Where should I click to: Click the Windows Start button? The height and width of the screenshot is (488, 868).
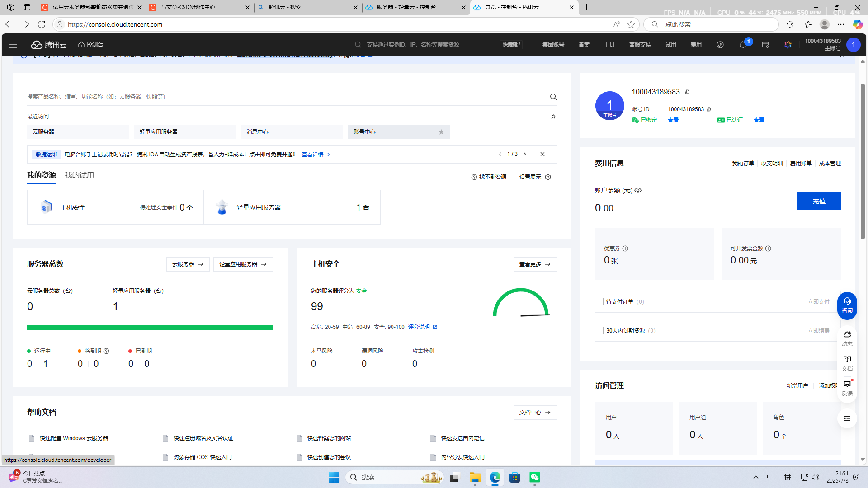click(334, 477)
